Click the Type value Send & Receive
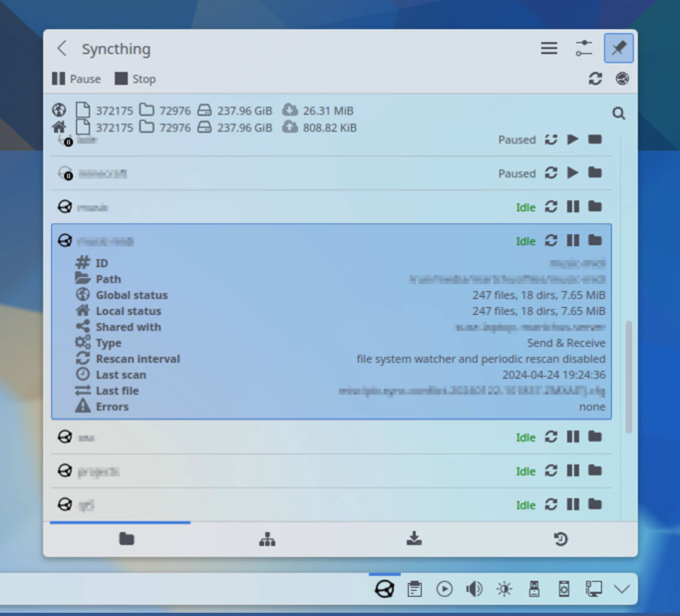 [566, 343]
